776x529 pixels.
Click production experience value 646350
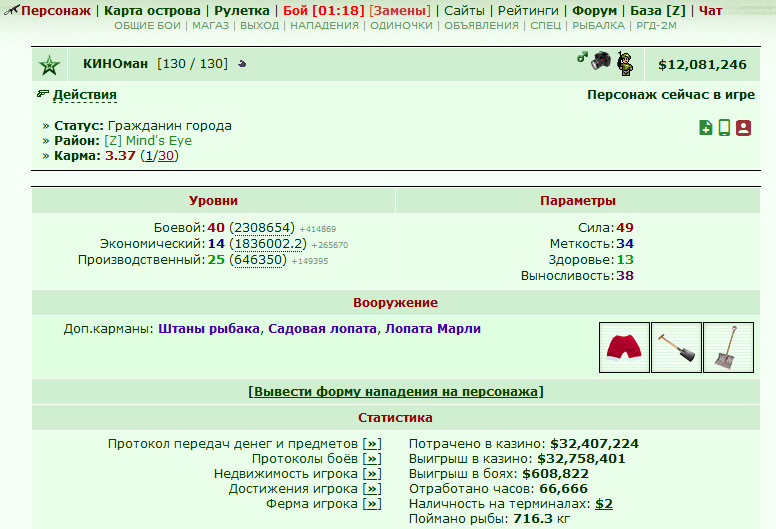pos(257,260)
